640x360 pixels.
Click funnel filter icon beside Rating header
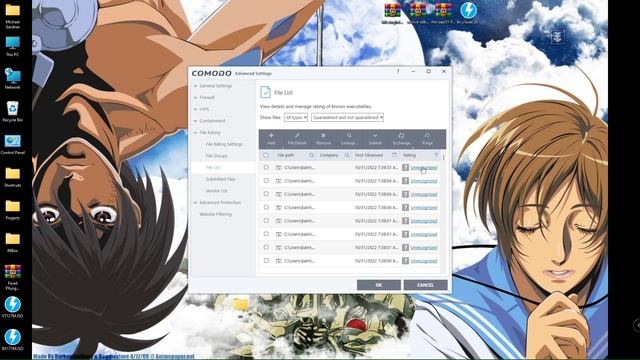coord(436,155)
